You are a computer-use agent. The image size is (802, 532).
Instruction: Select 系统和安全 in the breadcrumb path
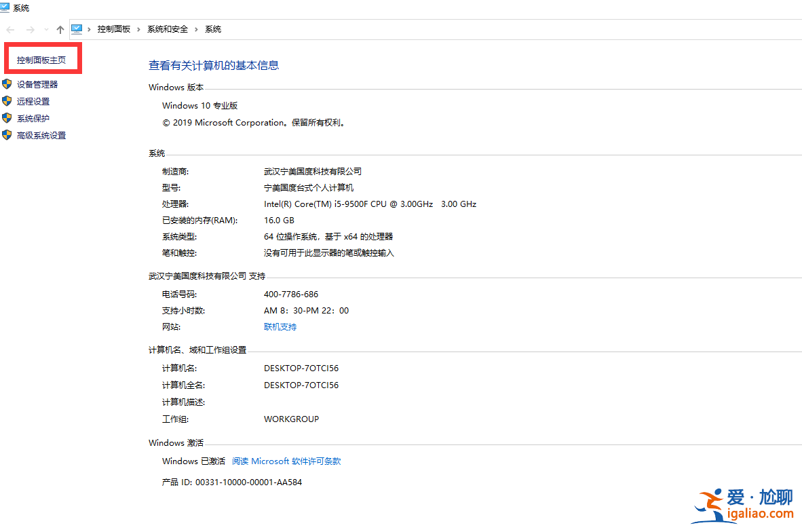pyautogui.click(x=168, y=29)
